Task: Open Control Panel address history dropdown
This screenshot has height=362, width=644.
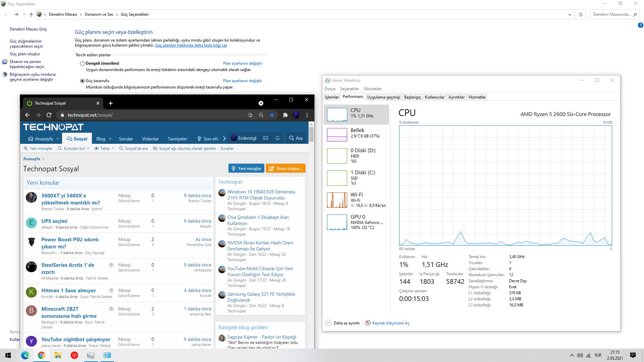Action: (570, 14)
